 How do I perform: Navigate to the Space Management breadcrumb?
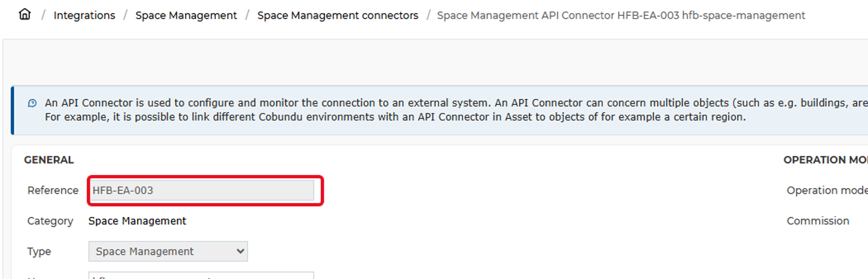click(x=186, y=15)
